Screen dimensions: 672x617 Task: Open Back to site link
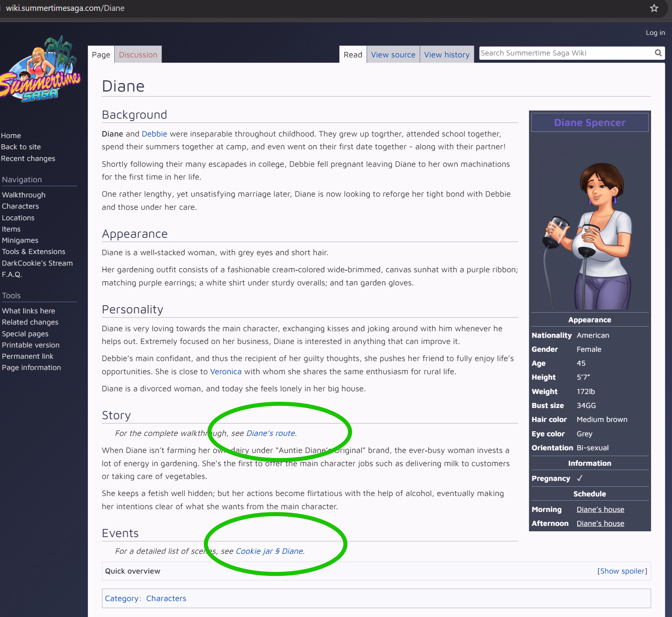tap(21, 147)
